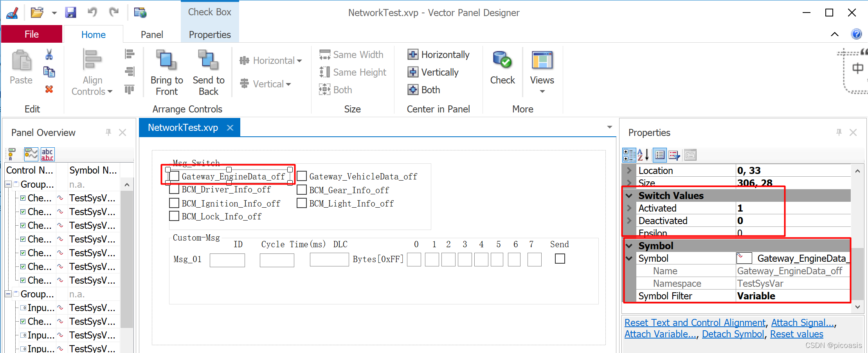Click the signal wave icon in Panel Overview

[x=31, y=154]
